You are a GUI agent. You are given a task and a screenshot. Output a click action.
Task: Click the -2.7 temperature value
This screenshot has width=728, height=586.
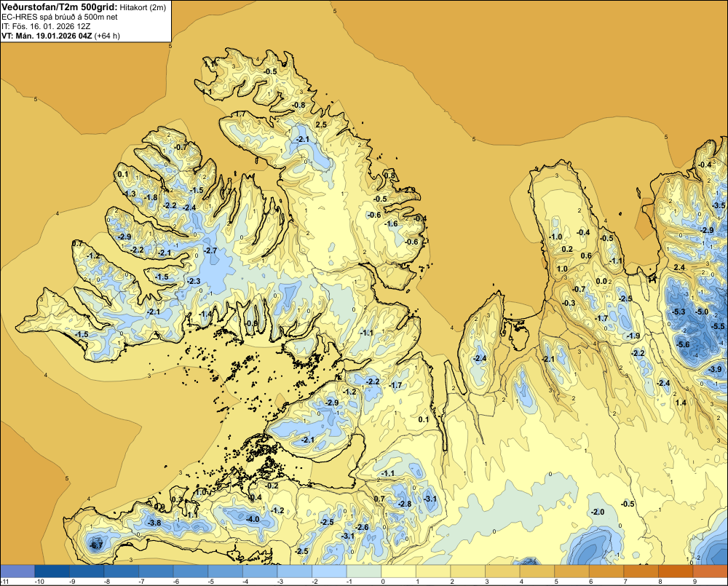pyautogui.click(x=211, y=250)
